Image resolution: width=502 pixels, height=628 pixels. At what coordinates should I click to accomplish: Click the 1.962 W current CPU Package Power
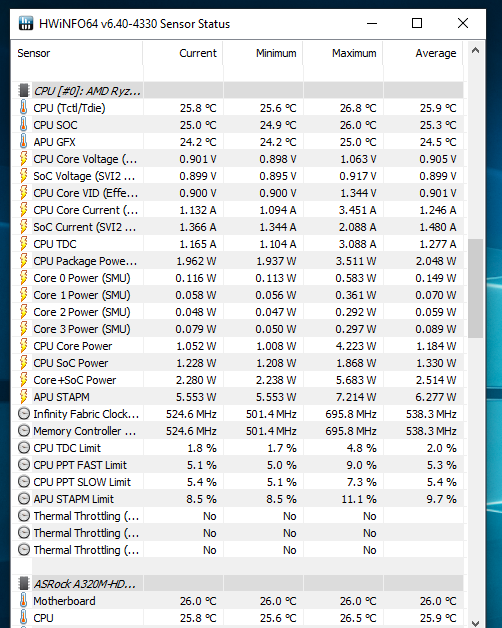(196, 261)
